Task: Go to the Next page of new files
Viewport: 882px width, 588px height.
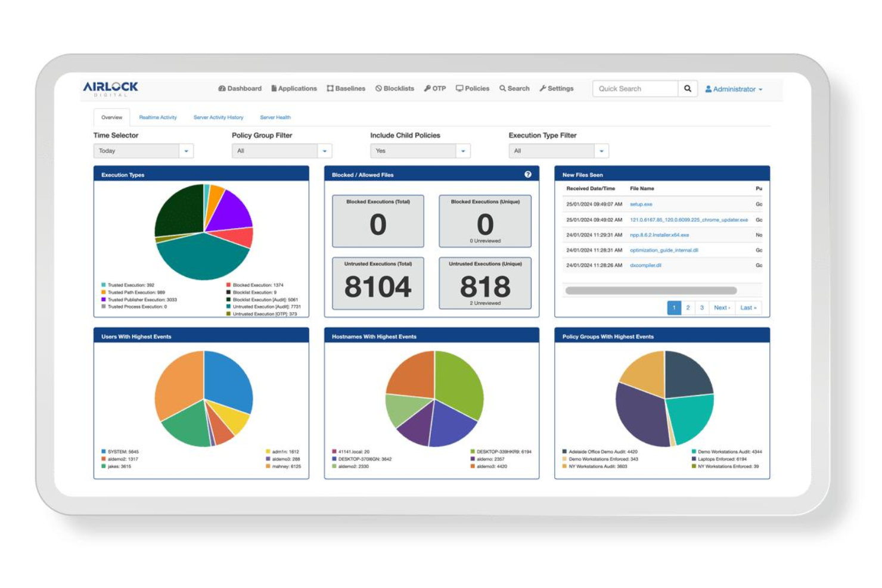Action: [721, 308]
